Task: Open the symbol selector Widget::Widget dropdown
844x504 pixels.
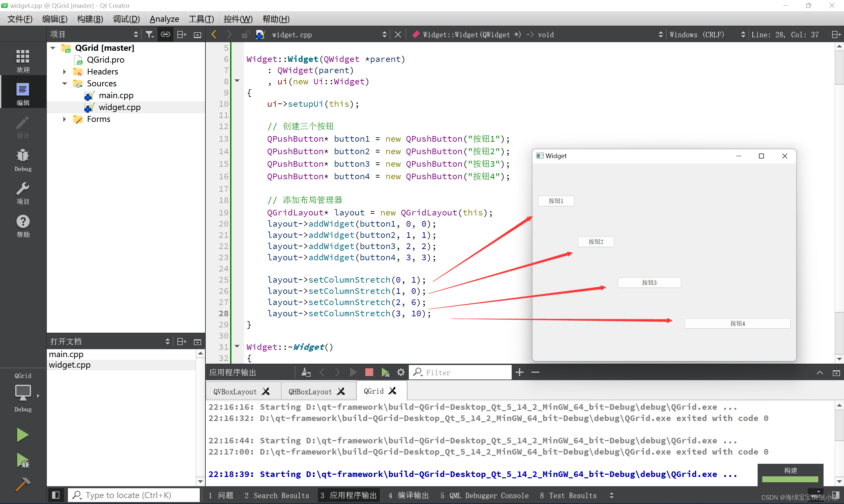Action: (536, 34)
